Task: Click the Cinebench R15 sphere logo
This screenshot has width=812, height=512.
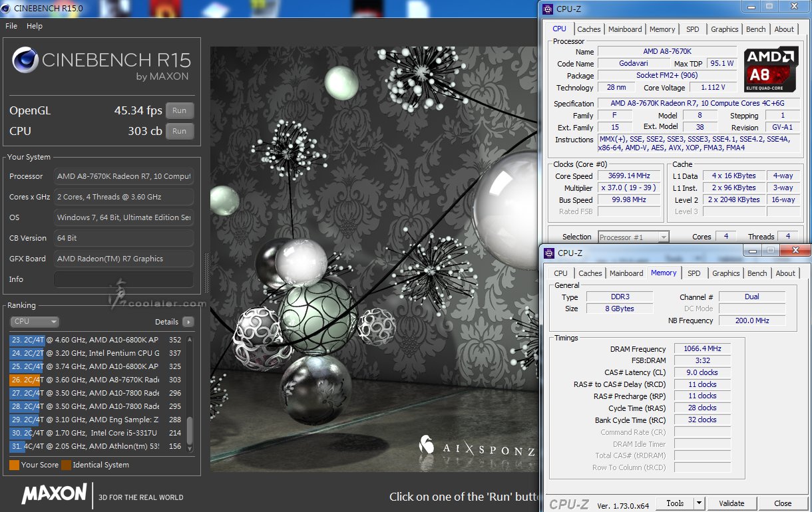Action: [25, 61]
